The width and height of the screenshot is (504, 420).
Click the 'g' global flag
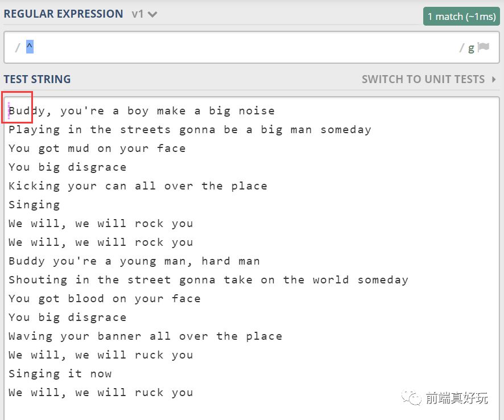coord(471,48)
